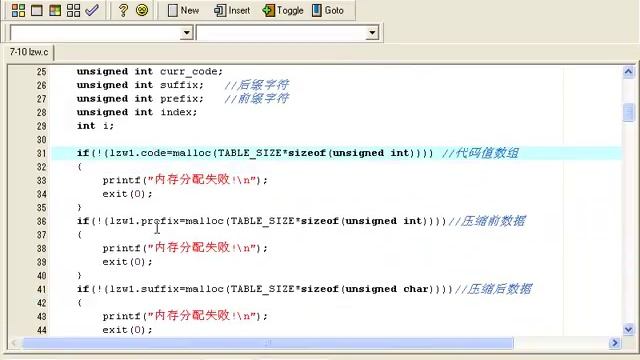640x360 pixels.
Task: Click line number 41 in the gutter
Action: pos(42,289)
